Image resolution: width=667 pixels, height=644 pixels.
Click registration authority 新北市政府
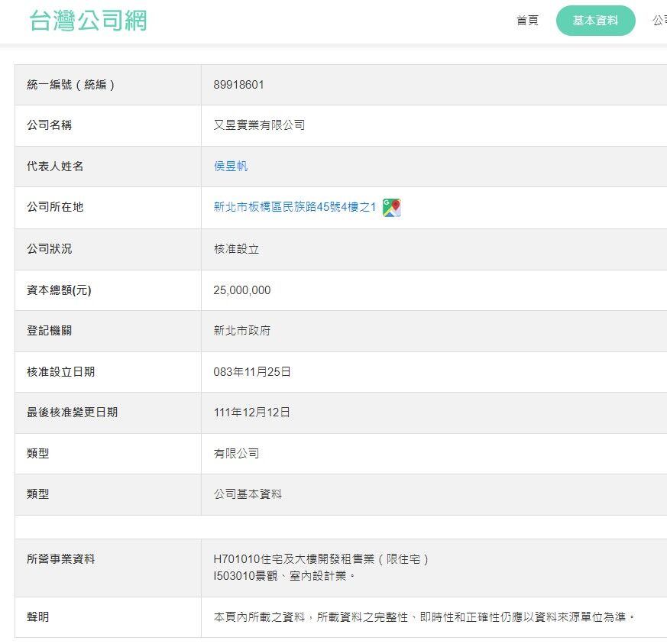[242, 331]
